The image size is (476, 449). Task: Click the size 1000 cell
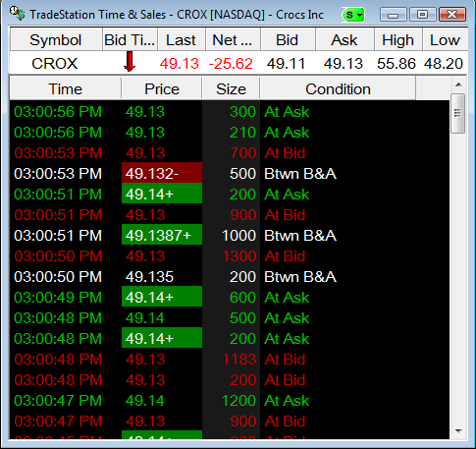[x=239, y=236]
